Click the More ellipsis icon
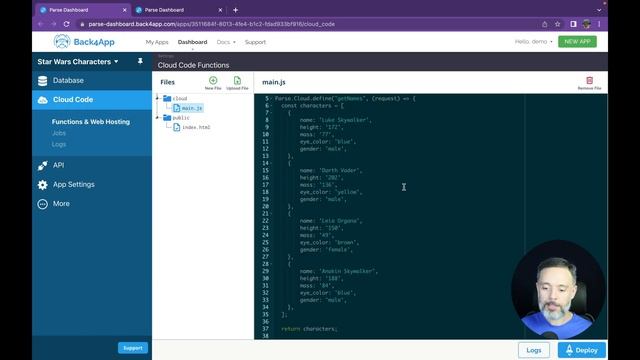The width and height of the screenshot is (640, 360). tap(42, 204)
